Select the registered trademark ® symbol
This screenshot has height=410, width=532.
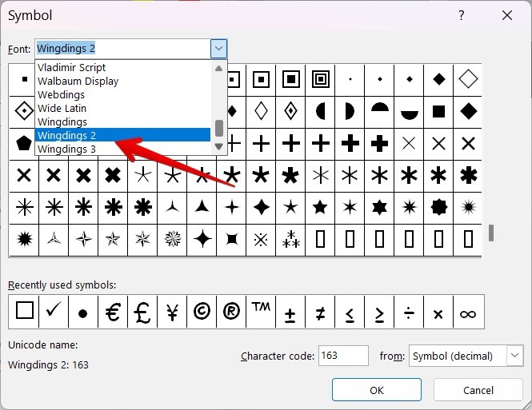pos(231,312)
